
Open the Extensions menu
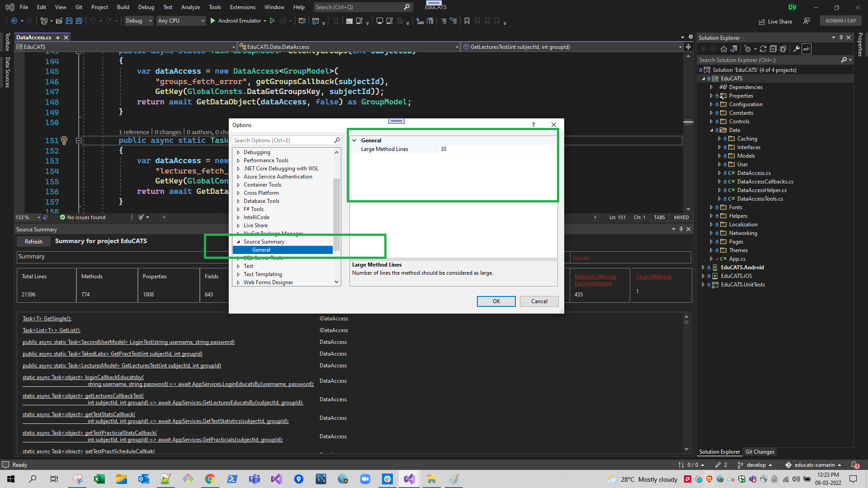(x=242, y=7)
